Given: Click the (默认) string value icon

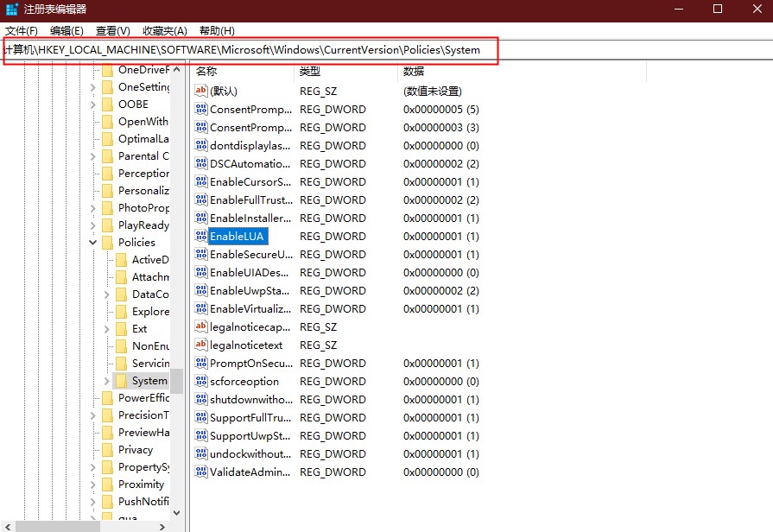Looking at the screenshot, I should click(200, 91).
